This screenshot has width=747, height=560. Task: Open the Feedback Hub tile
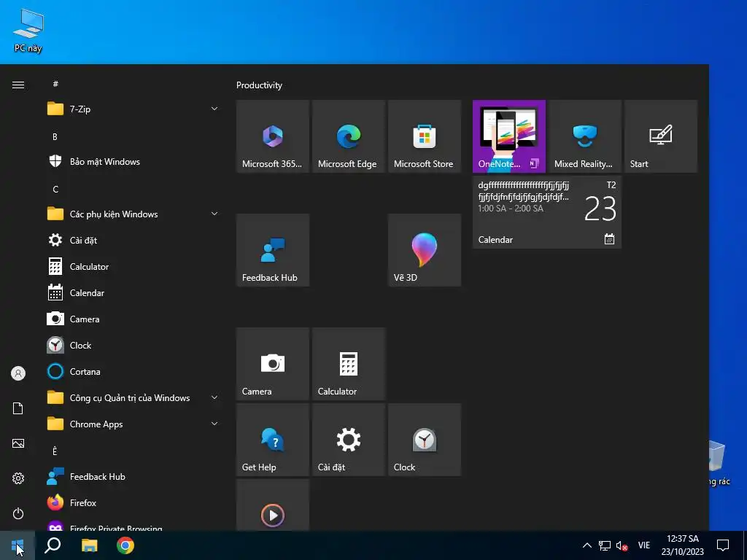point(273,250)
